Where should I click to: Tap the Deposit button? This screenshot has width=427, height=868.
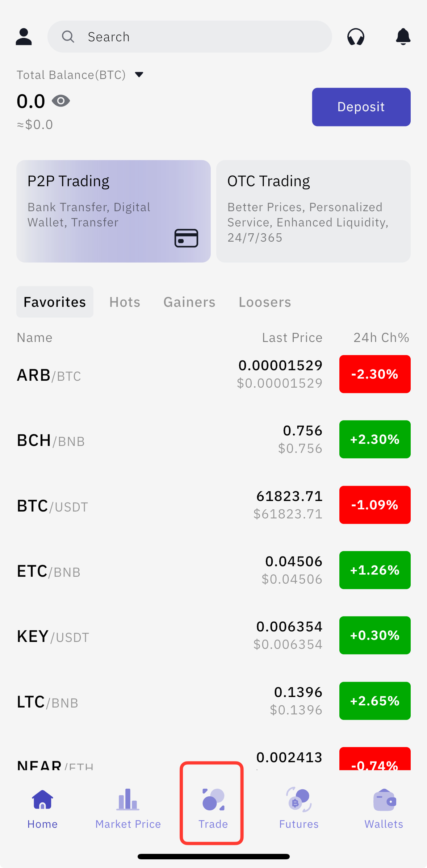tap(361, 107)
